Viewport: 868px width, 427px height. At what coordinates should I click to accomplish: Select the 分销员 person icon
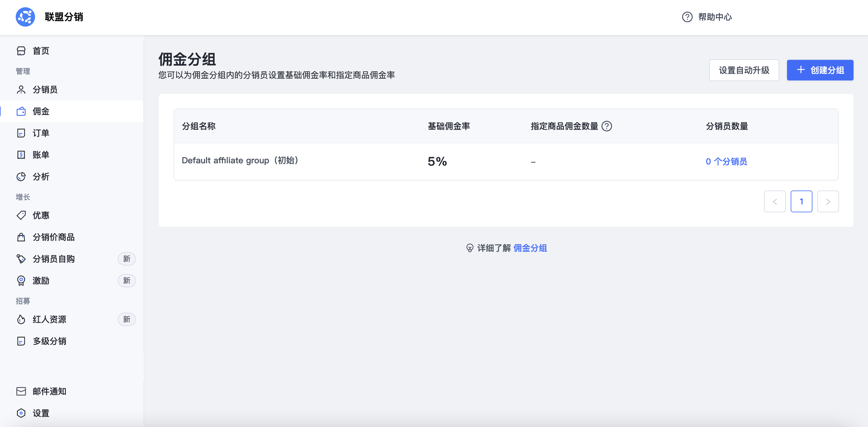pos(21,90)
